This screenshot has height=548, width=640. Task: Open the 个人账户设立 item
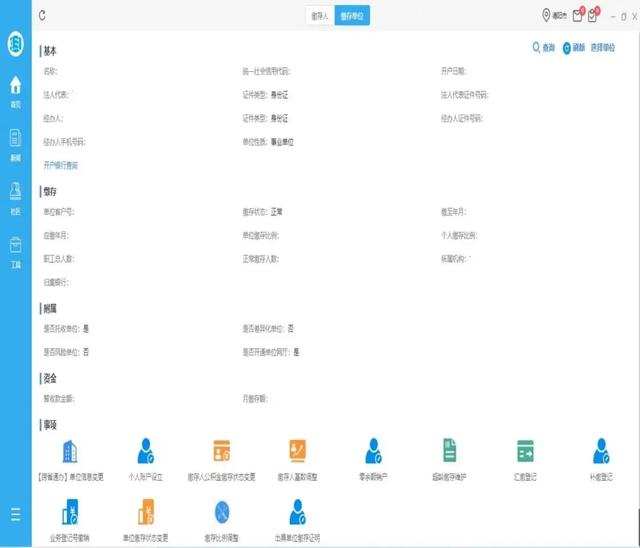(146, 460)
